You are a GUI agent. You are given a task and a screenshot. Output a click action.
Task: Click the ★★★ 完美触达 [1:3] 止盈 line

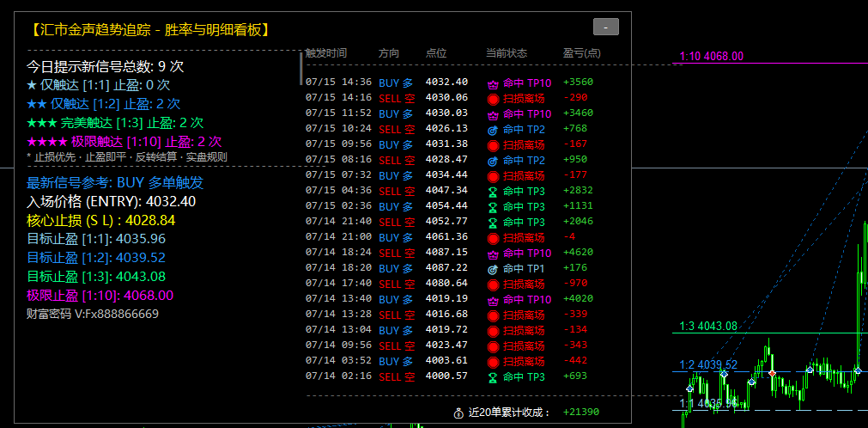(x=115, y=123)
